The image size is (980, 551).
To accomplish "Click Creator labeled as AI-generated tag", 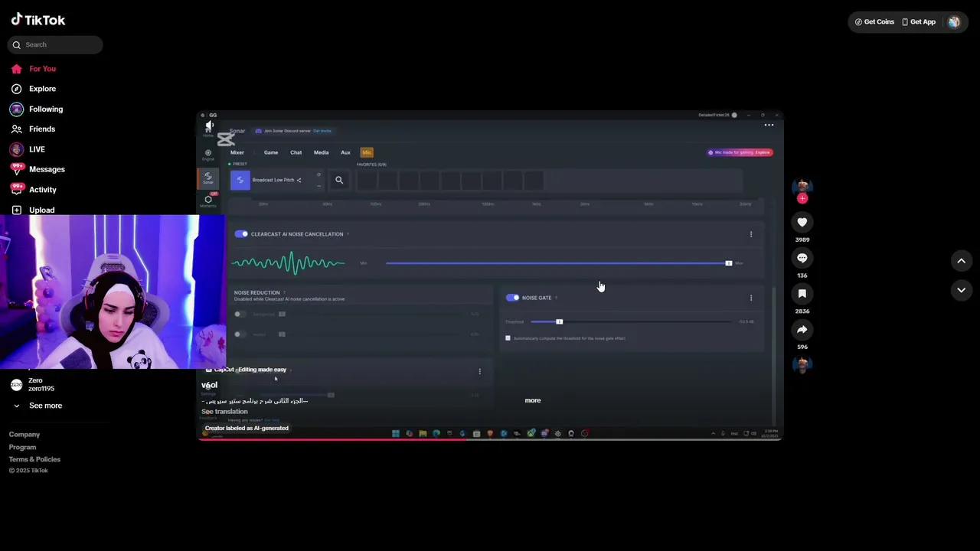I will click(x=247, y=429).
